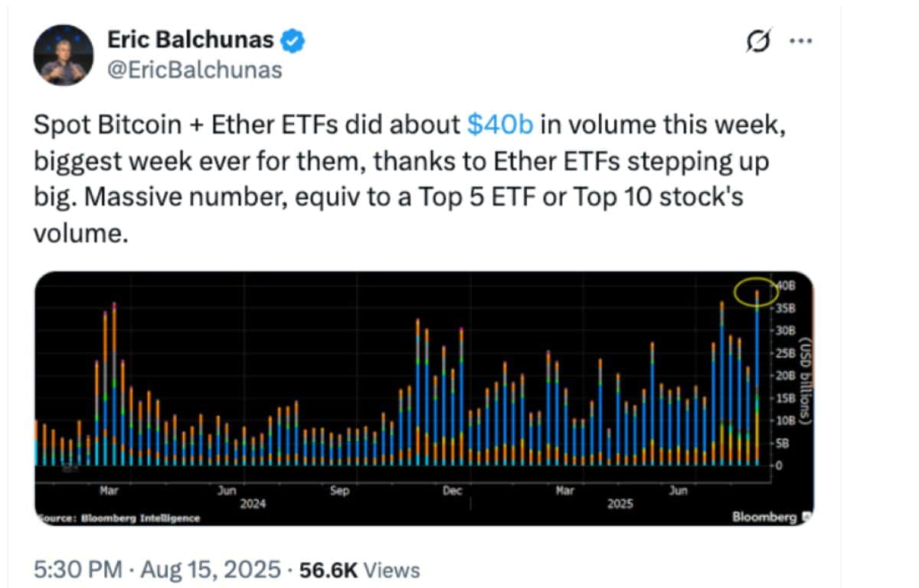Open the @EricBalchunas handle link
Screen dimensions: 919x588
click(x=195, y=70)
